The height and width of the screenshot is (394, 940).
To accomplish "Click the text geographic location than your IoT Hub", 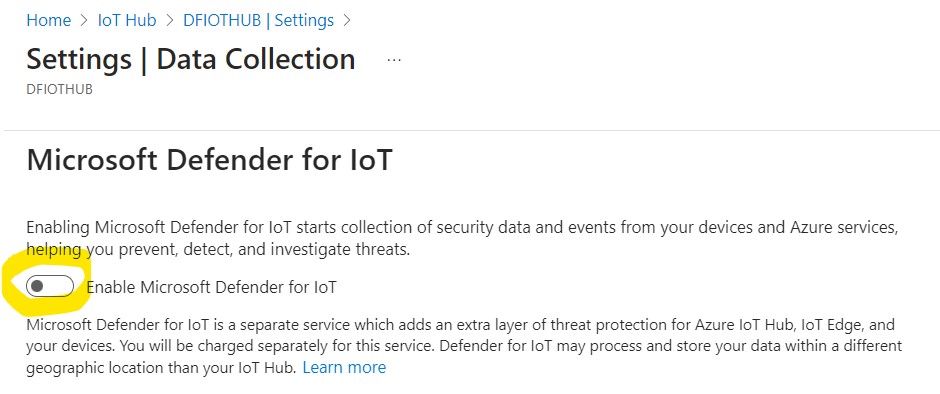I will (161, 367).
